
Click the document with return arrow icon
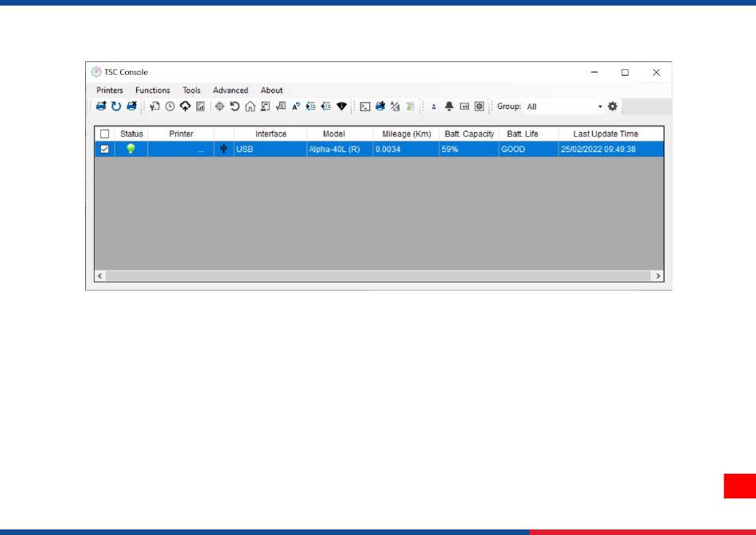[x=154, y=106]
